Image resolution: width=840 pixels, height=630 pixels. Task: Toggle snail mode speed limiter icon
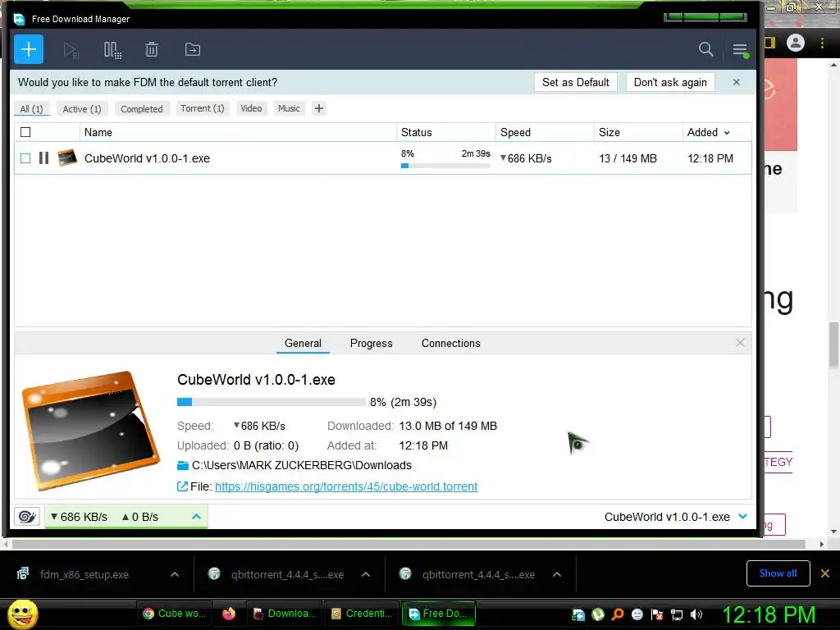pos(27,517)
